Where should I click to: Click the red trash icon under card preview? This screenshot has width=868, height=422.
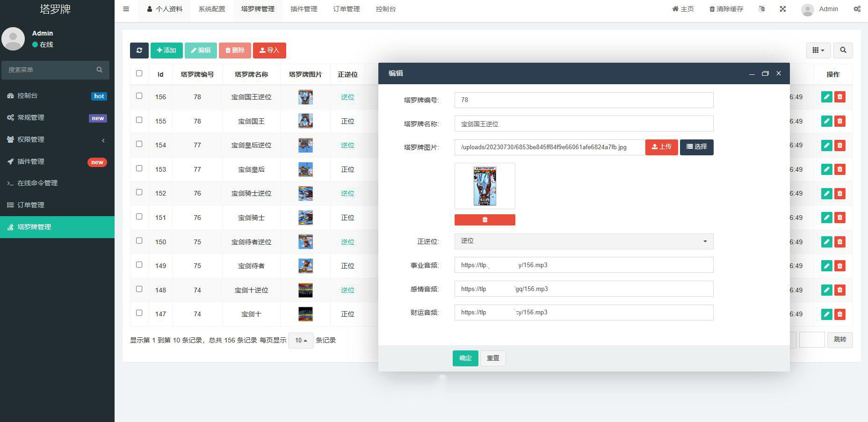click(x=485, y=220)
